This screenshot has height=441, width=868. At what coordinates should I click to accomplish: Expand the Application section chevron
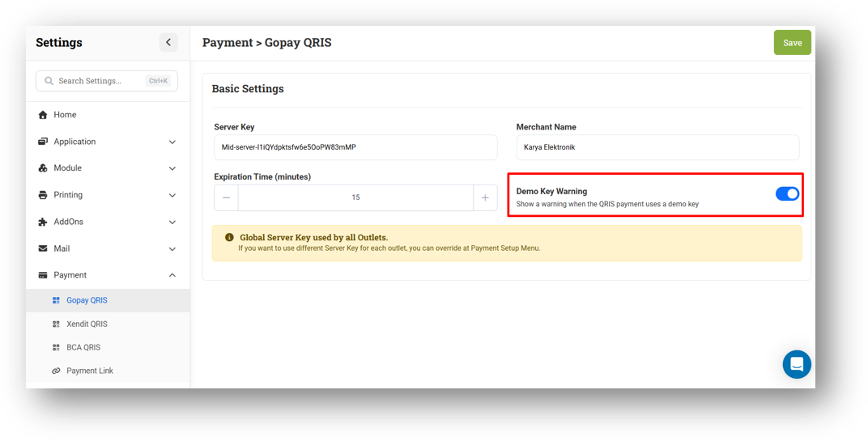(172, 142)
